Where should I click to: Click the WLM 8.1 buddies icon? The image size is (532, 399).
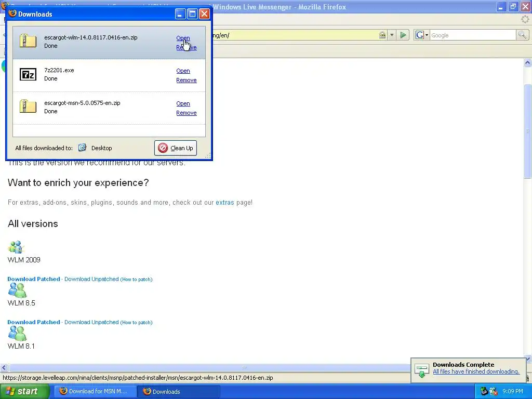click(17, 334)
